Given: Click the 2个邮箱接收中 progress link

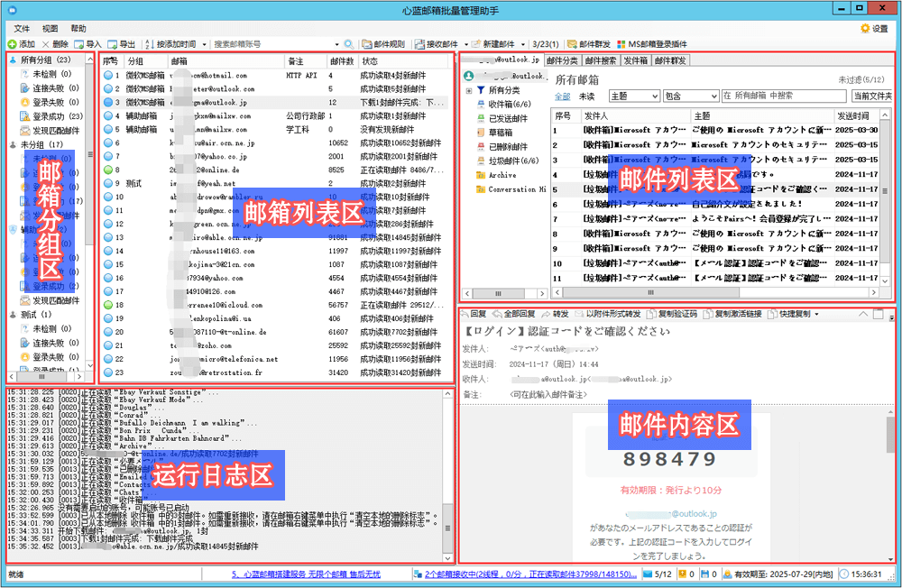Looking at the screenshot, I should coord(530,574).
